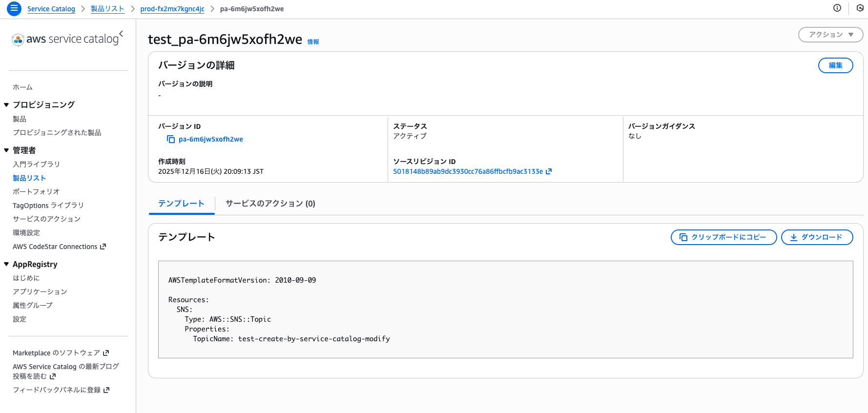Viewport: 868px width, 413px height.
Task: Click the AWS Service Catalog logo
Action: pos(65,39)
